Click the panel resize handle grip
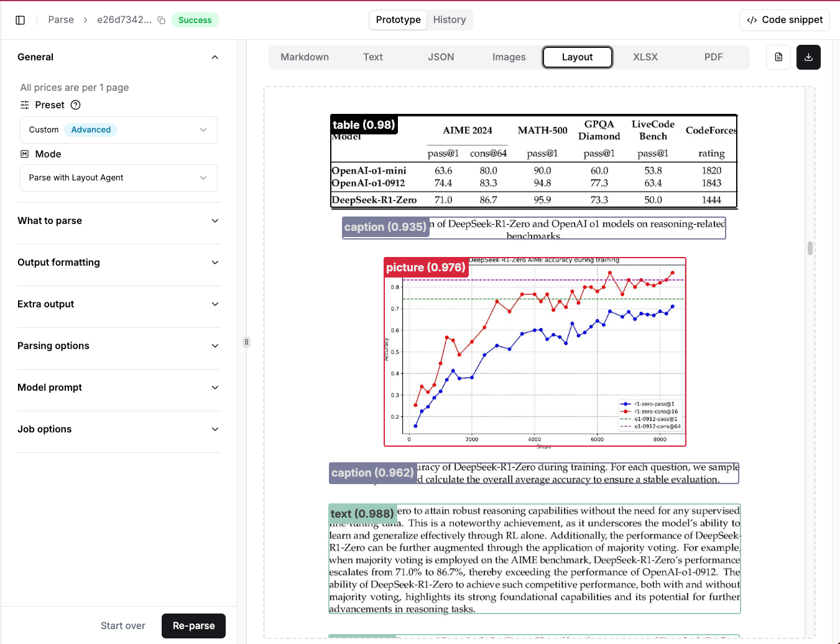840x644 pixels. coord(246,342)
